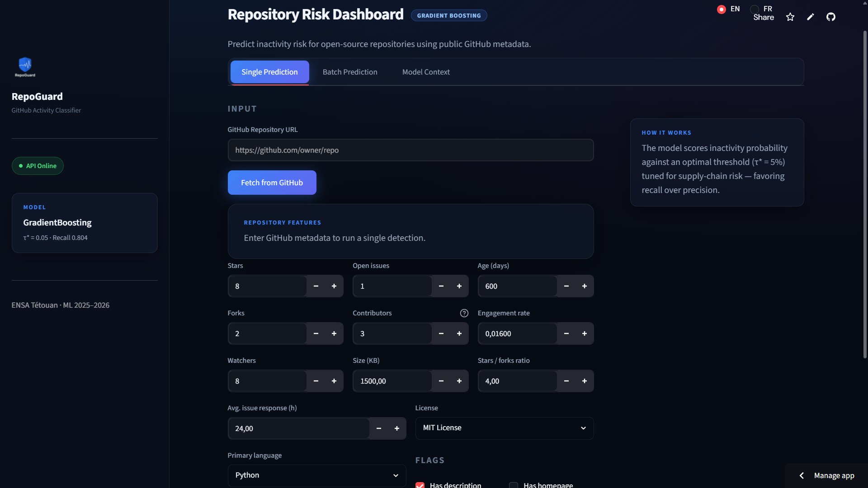The width and height of the screenshot is (868, 488).
Task: Click the Watchers input field
Action: 267,381
